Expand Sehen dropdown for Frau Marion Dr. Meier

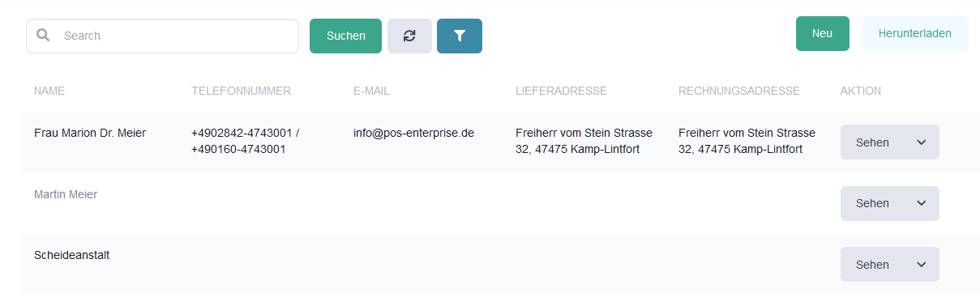tap(890, 142)
